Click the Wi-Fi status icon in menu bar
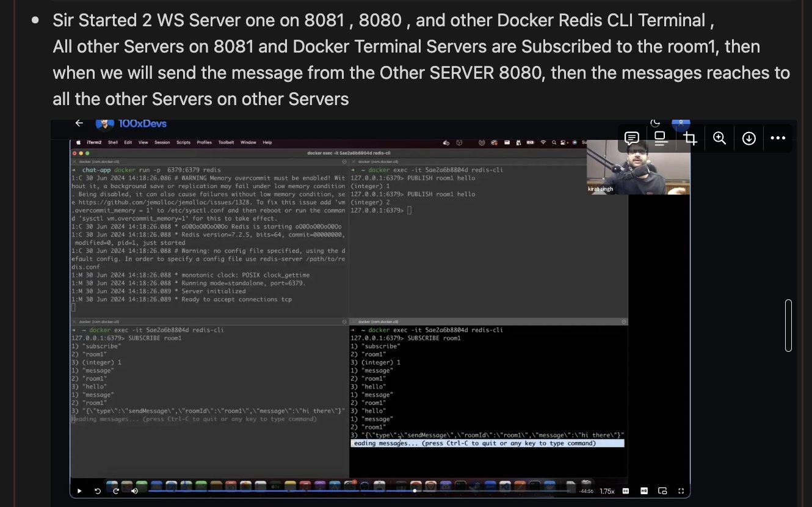Image resolution: width=812 pixels, height=507 pixels. click(x=543, y=142)
